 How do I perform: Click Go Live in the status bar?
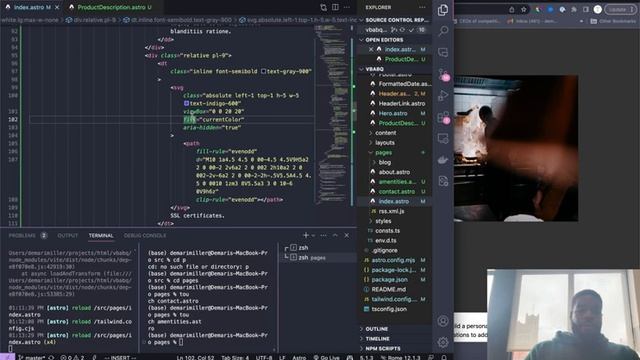click(x=327, y=358)
